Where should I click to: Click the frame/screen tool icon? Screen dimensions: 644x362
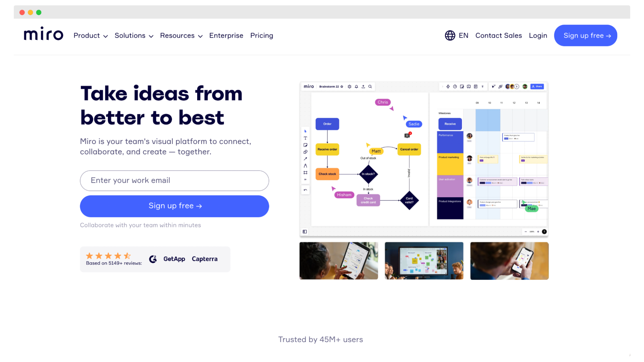click(x=306, y=174)
